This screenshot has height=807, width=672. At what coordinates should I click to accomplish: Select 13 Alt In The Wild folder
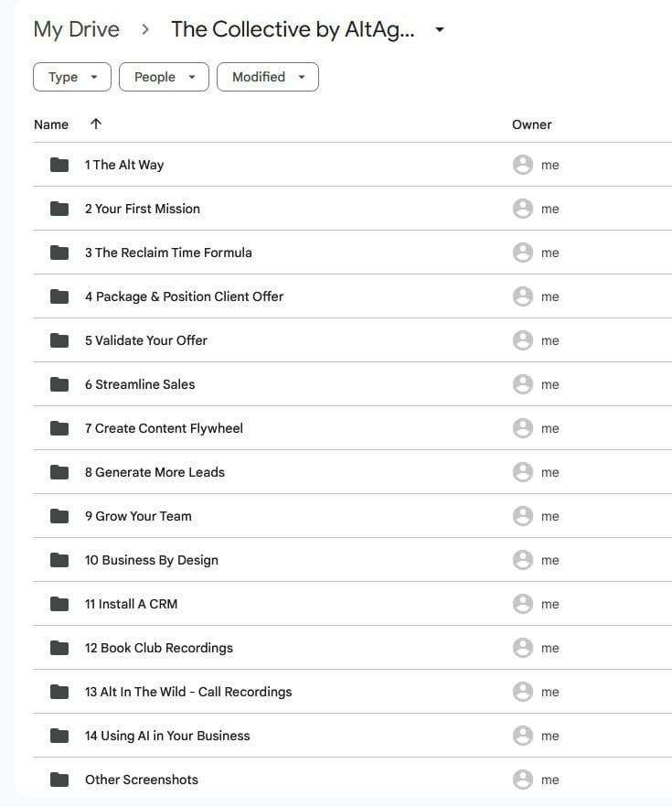pyautogui.click(x=188, y=692)
